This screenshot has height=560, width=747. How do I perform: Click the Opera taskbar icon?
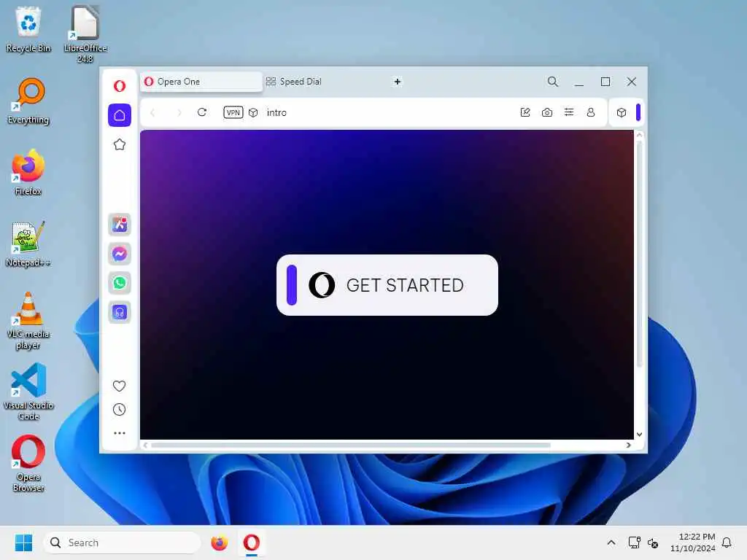pos(252,542)
